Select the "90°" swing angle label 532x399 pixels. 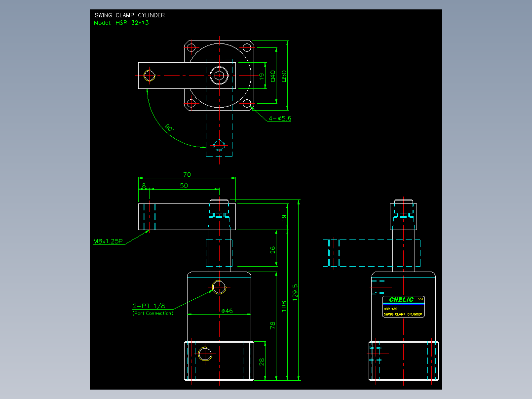pos(169,128)
